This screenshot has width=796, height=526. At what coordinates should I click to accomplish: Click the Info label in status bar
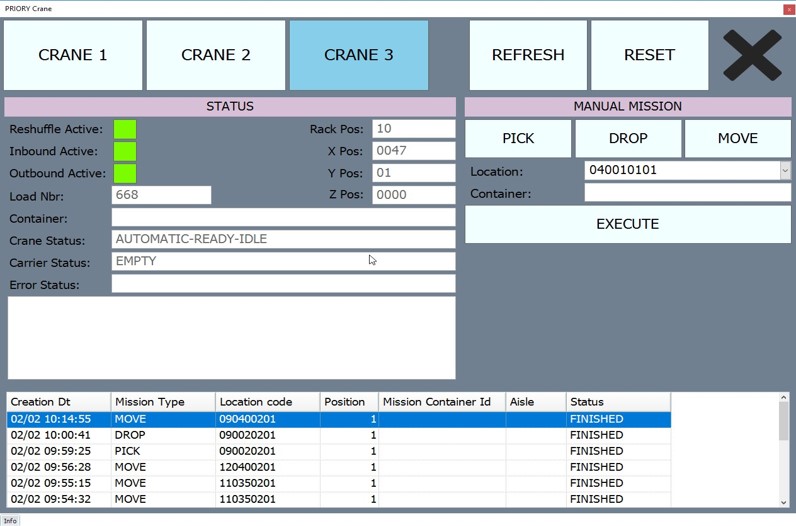coord(10,520)
